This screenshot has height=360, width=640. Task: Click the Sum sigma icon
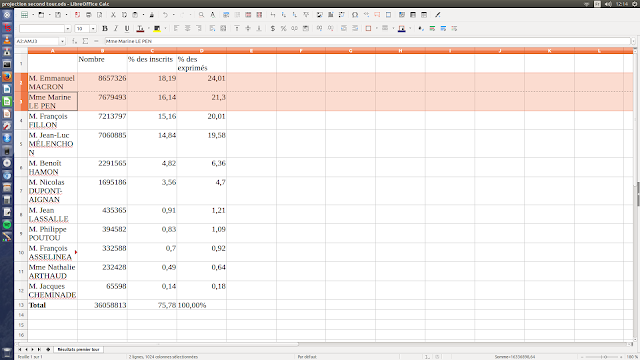85,41
